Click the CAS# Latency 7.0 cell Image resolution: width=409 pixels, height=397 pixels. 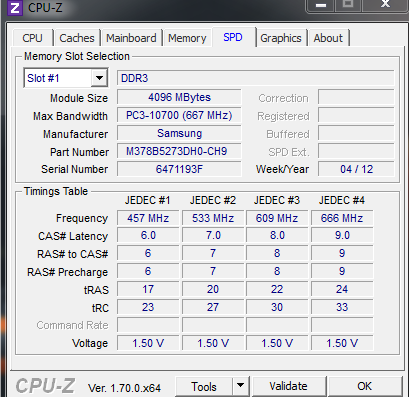(x=213, y=236)
